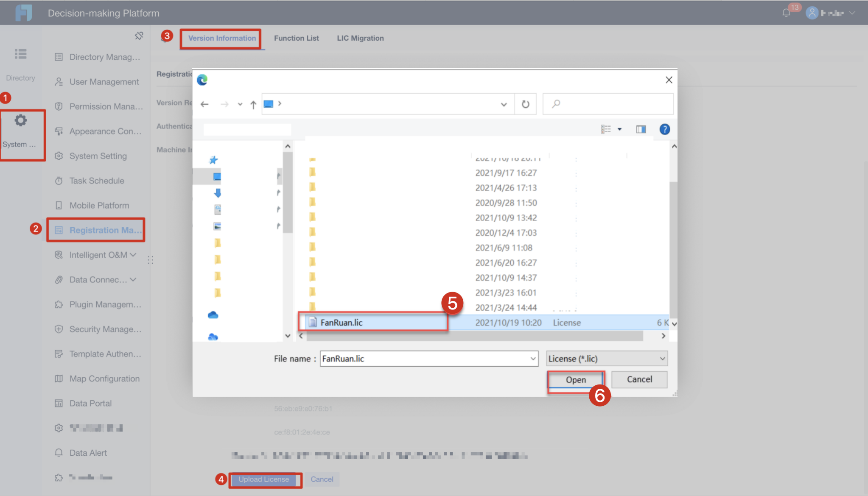This screenshot has height=496, width=868.
Task: Toggle the preview pane icon
Action: pos(641,129)
